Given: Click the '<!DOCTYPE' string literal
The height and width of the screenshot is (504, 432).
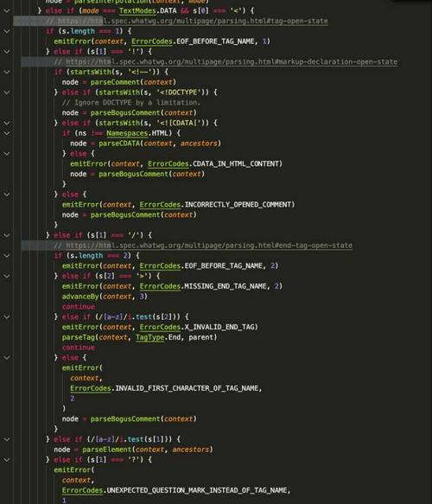Looking at the screenshot, I should click(x=179, y=93).
